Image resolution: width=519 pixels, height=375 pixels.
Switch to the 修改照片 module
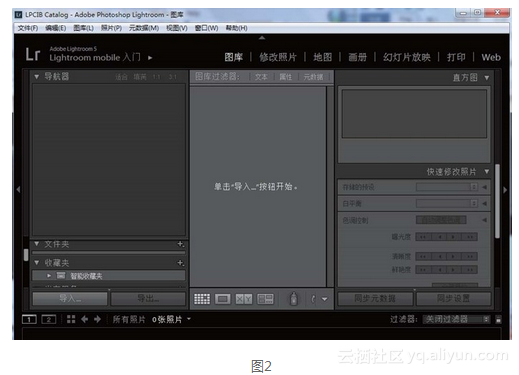click(278, 57)
